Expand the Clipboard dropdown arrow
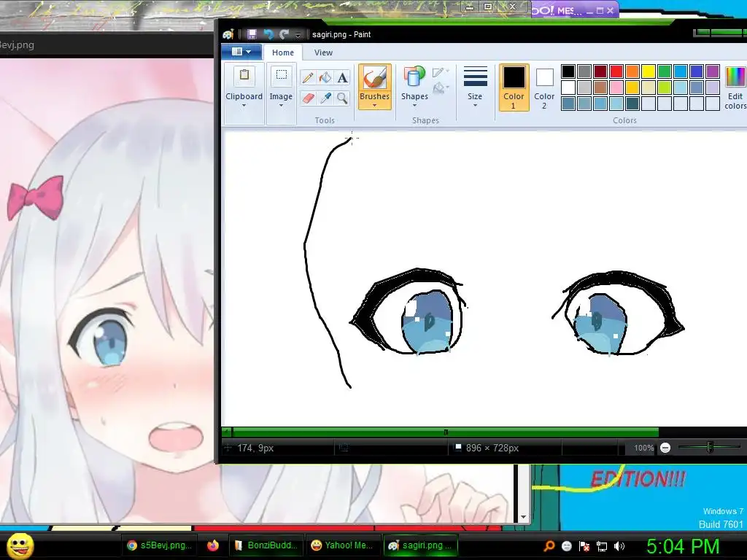Image resolution: width=747 pixels, height=560 pixels. click(x=244, y=106)
